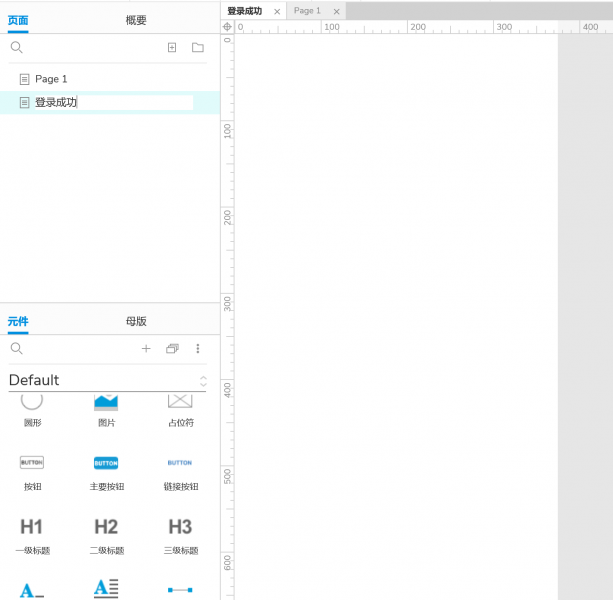Add a new page

coord(172,47)
